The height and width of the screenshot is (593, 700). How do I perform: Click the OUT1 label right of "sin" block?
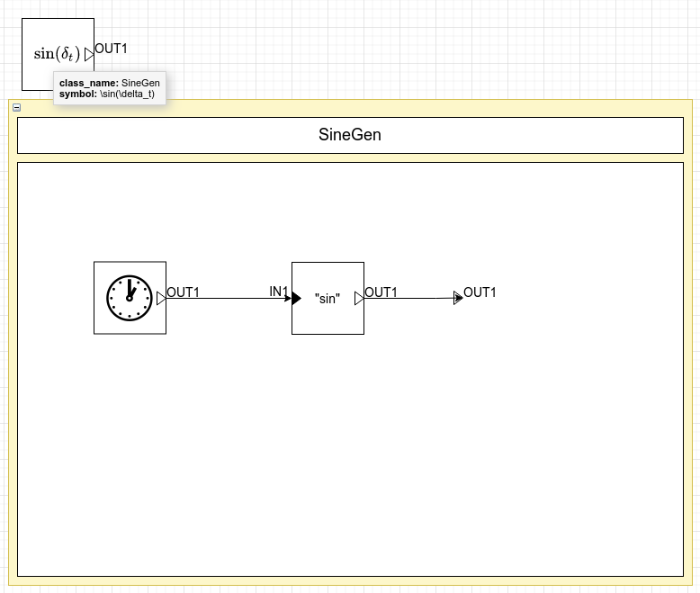(x=381, y=292)
